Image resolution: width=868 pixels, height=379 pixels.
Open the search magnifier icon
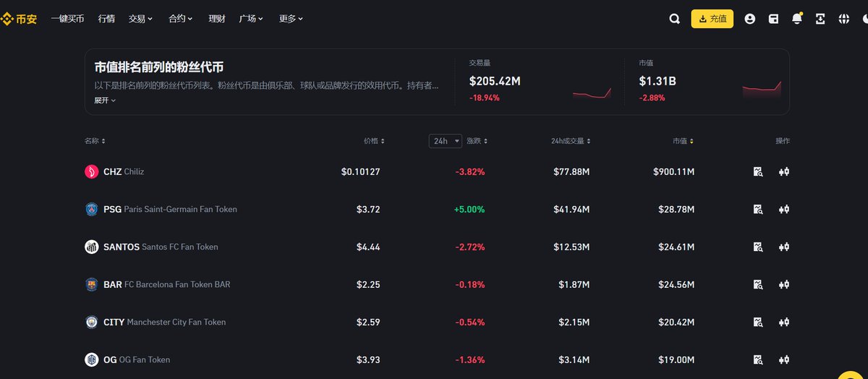tap(675, 19)
